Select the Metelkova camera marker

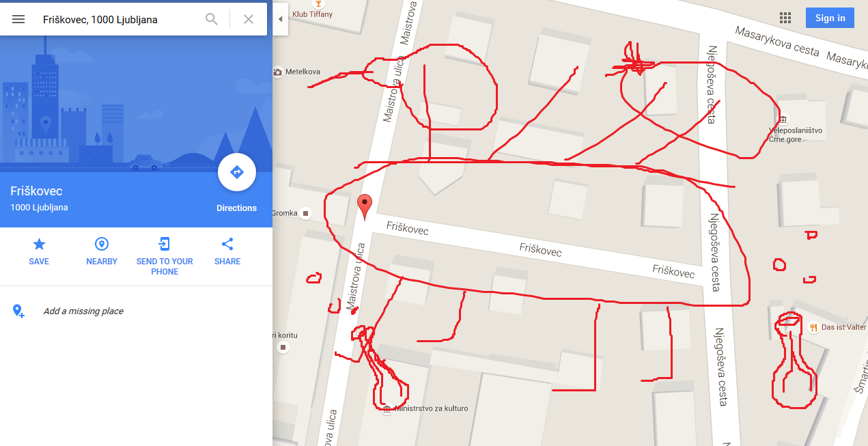(277, 72)
